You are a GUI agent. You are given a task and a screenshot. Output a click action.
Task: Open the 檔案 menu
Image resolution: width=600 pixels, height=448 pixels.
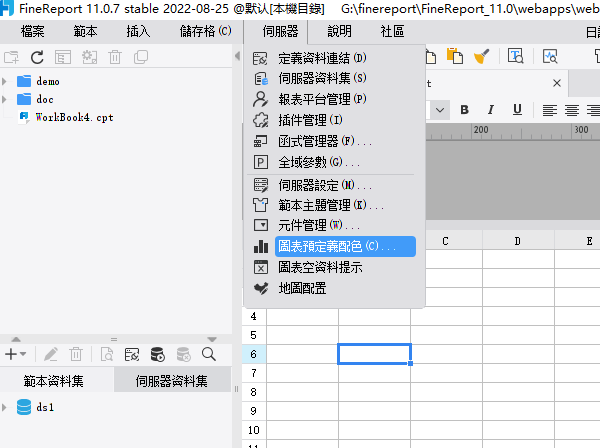pyautogui.click(x=33, y=31)
